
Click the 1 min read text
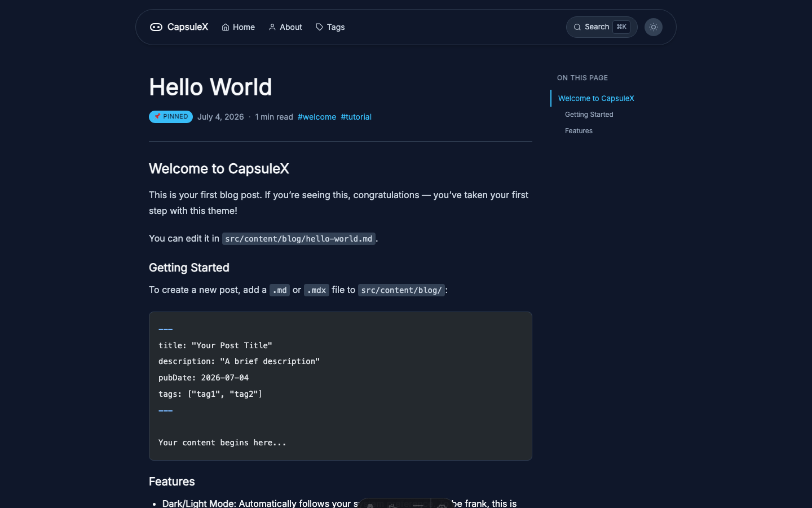coord(274,117)
